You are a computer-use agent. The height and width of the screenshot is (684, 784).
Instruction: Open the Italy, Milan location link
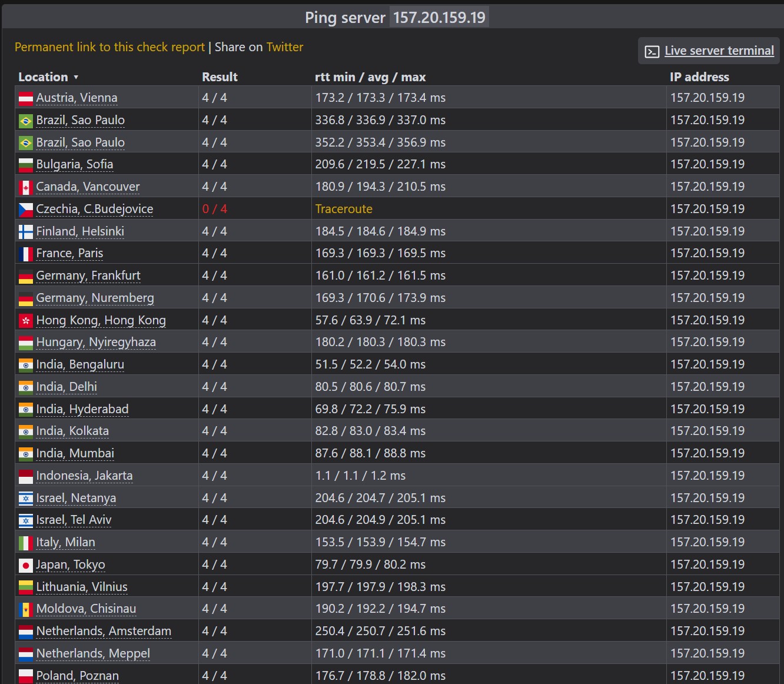coord(65,542)
